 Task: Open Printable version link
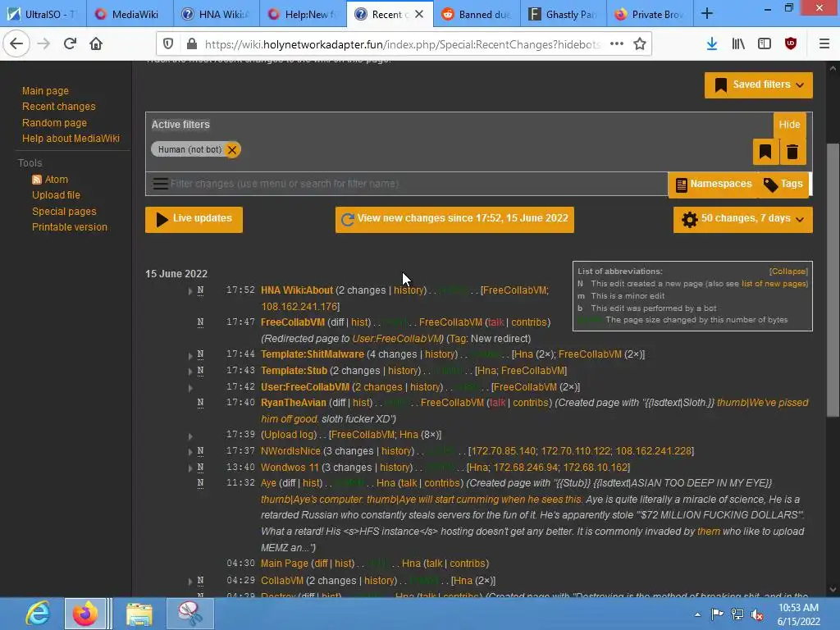click(70, 226)
